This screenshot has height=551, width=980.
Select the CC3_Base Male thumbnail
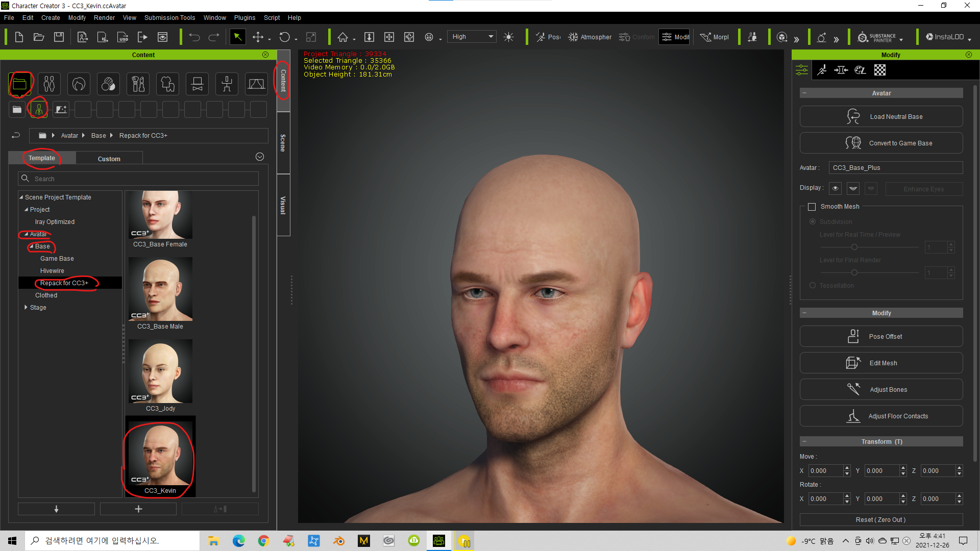[x=160, y=289]
